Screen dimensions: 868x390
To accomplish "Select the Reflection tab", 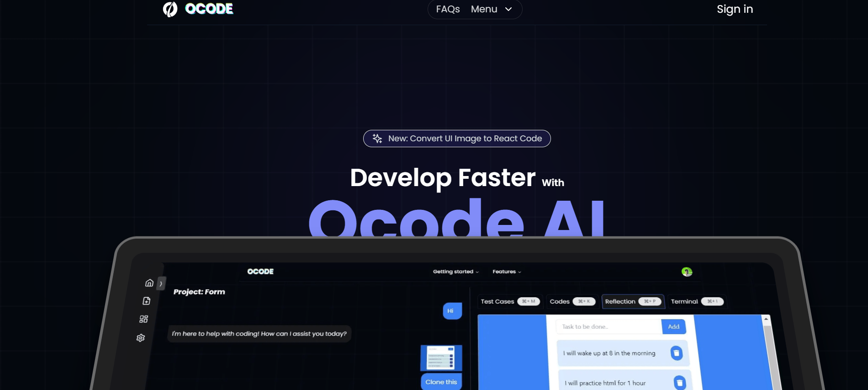I will (633, 301).
